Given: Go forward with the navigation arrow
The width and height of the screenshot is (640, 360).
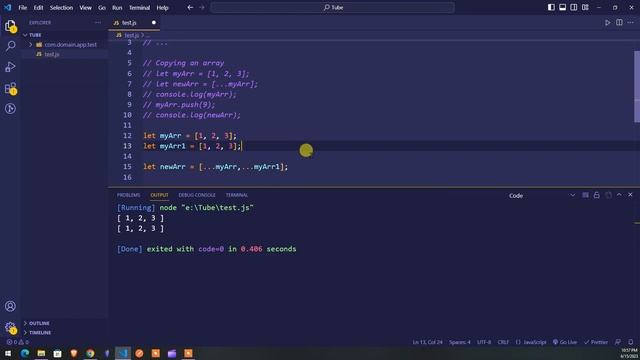Looking at the screenshot, I should coord(202,7).
